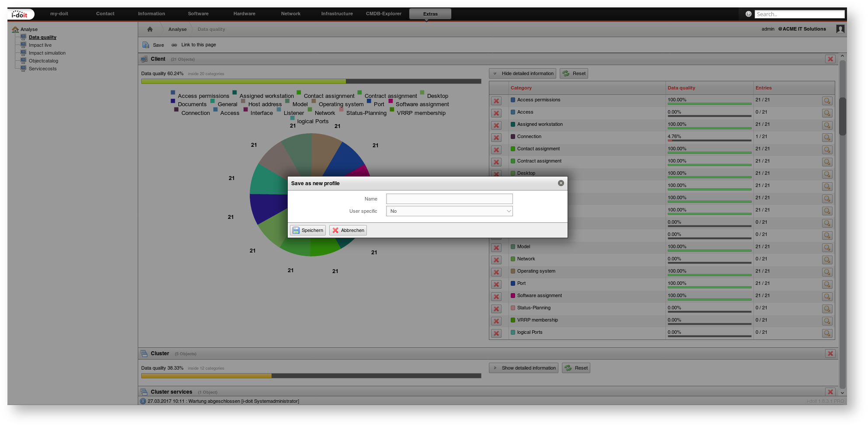Click the user profile avatar icon

[840, 29]
